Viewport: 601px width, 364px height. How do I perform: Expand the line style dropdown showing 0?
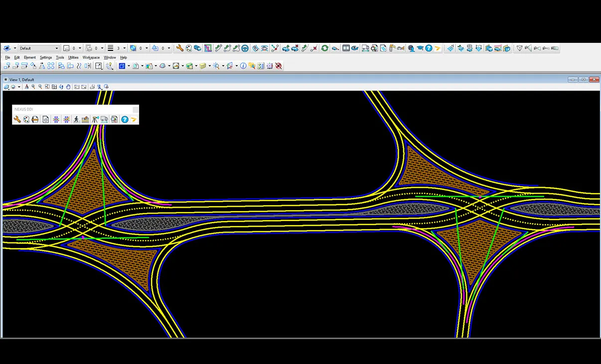[x=102, y=48]
